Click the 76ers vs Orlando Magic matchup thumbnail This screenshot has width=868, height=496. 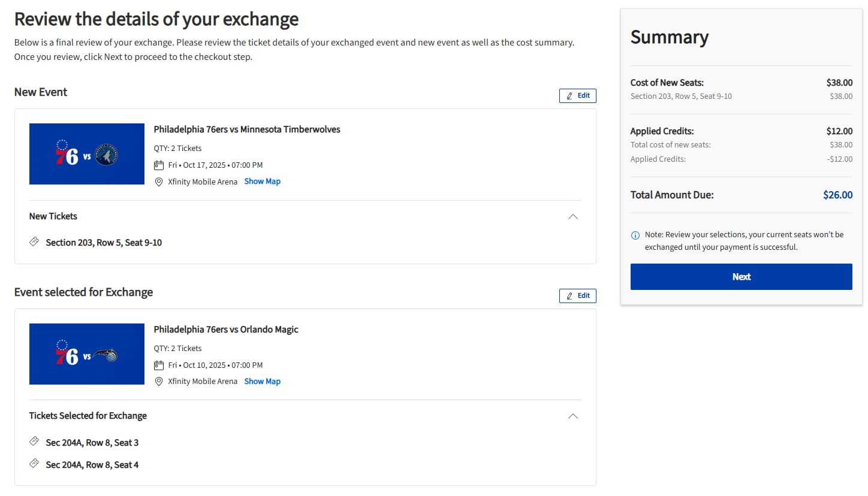(86, 354)
